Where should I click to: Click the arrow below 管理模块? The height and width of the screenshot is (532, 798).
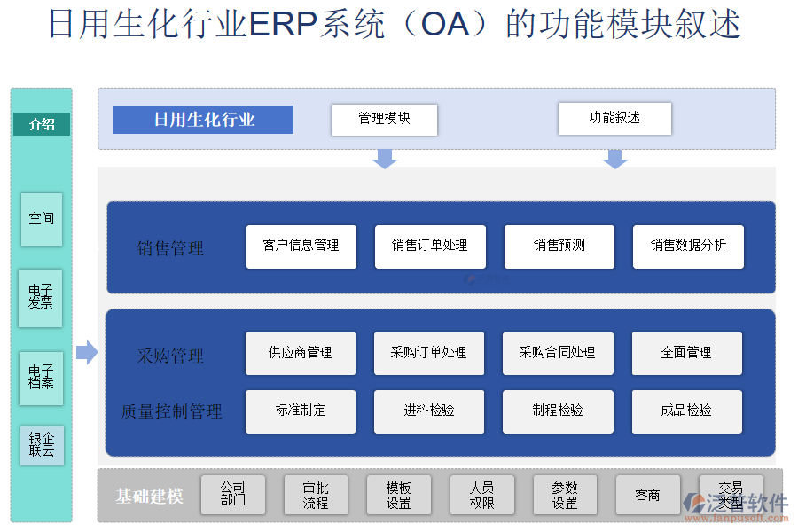coord(384,159)
